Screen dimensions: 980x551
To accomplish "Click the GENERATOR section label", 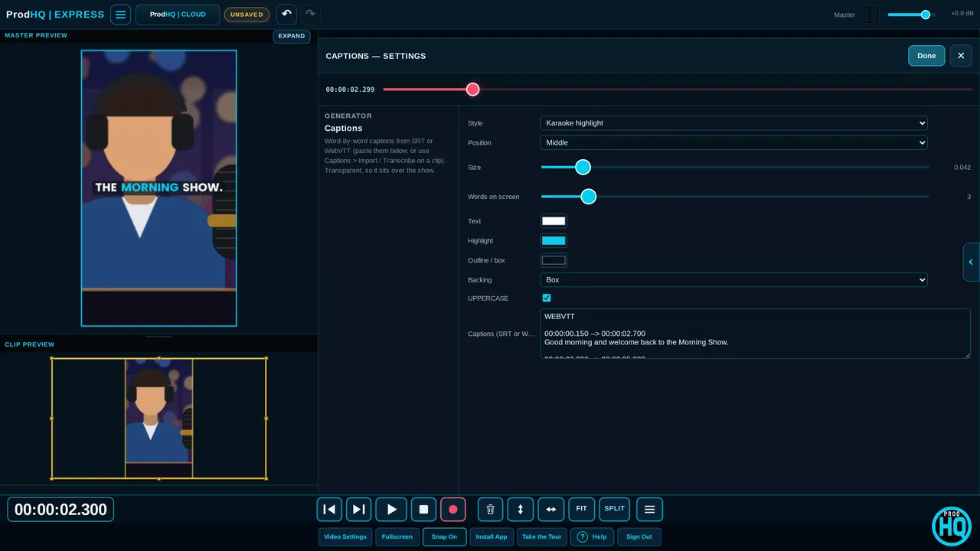I will coord(348,116).
